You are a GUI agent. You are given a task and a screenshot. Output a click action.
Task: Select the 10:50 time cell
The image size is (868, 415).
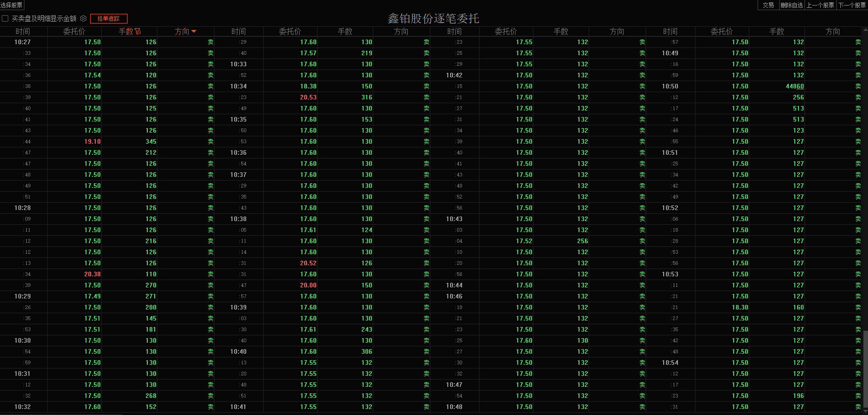670,86
